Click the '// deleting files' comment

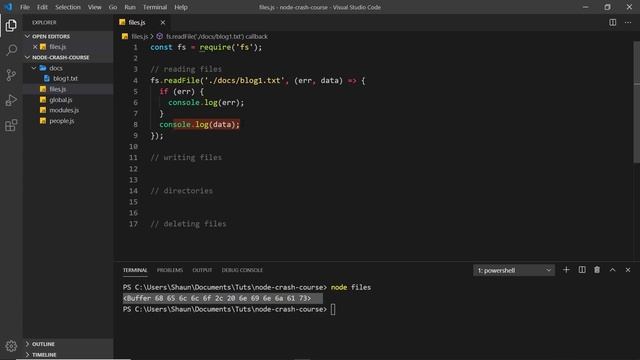188,224
